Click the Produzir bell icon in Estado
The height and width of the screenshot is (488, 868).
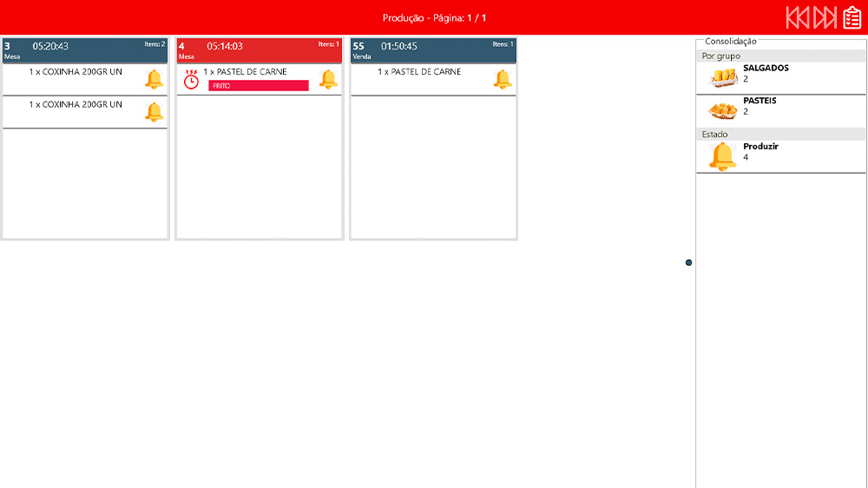(722, 156)
